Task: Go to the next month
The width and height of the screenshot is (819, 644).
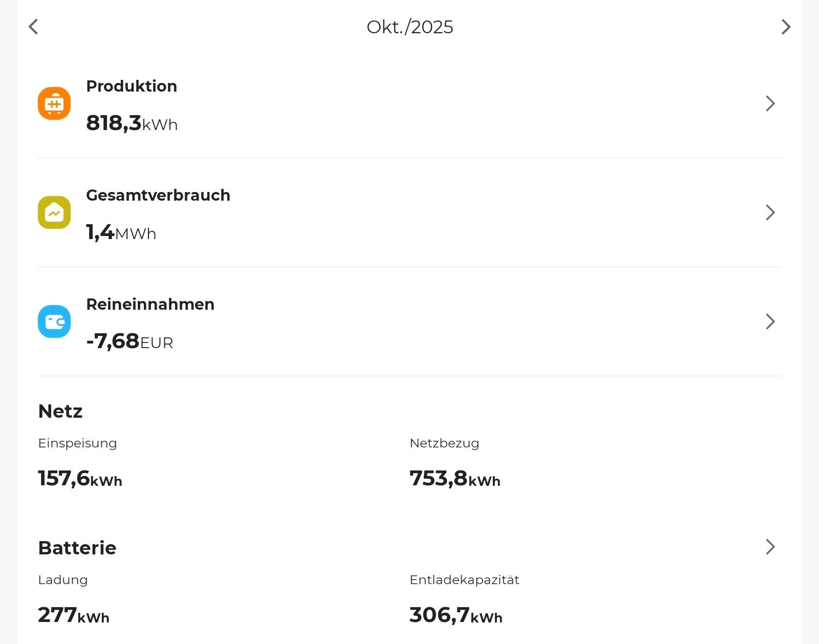Action: pos(786,27)
